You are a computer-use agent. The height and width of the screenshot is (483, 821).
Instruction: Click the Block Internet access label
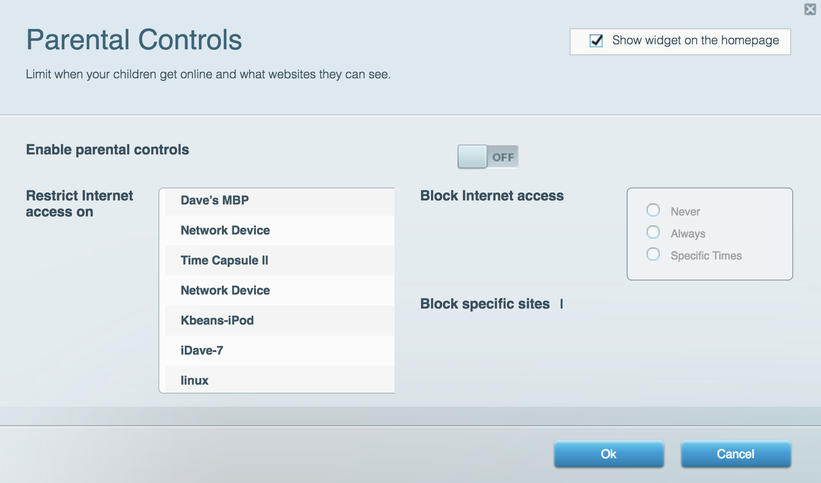click(x=492, y=196)
